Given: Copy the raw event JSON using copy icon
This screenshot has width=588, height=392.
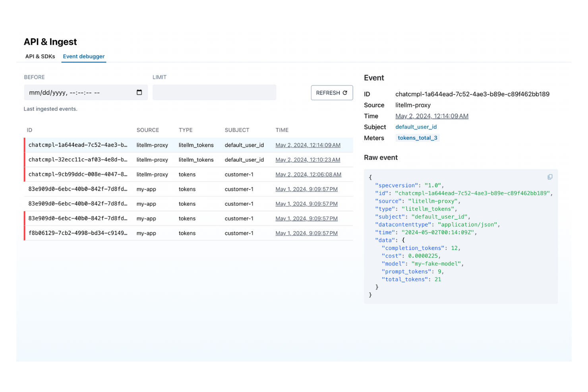Looking at the screenshot, I should pyautogui.click(x=550, y=177).
